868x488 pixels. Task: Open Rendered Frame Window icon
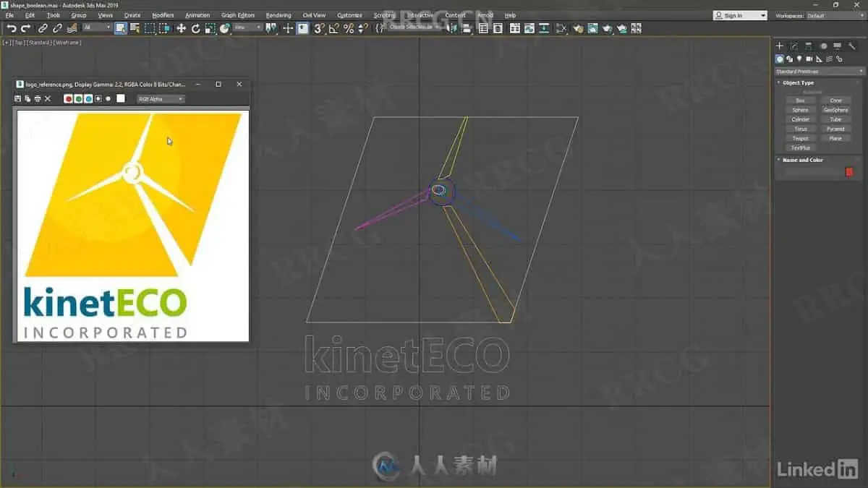(x=592, y=28)
